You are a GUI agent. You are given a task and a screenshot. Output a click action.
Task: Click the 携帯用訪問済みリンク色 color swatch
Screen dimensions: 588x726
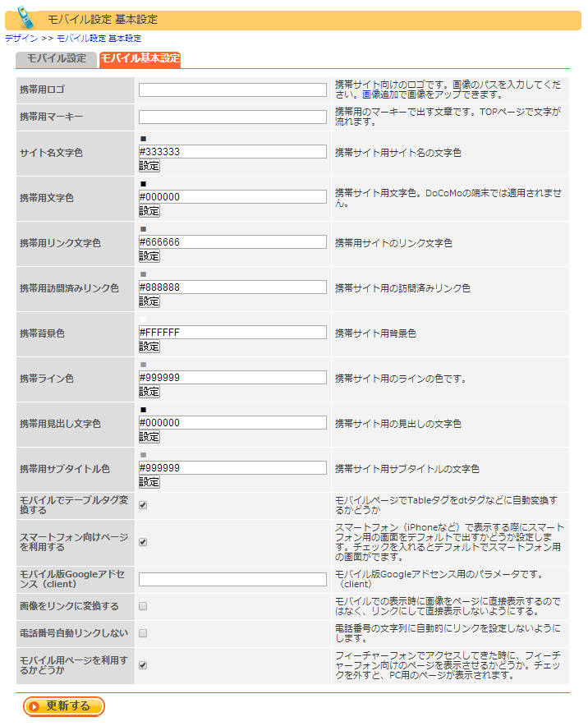[x=143, y=274]
